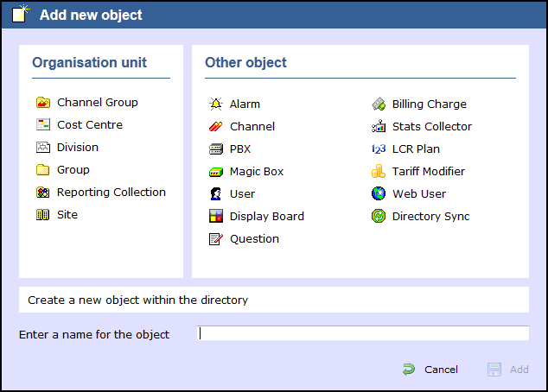Pick the Reporting Collection option

coord(111,193)
